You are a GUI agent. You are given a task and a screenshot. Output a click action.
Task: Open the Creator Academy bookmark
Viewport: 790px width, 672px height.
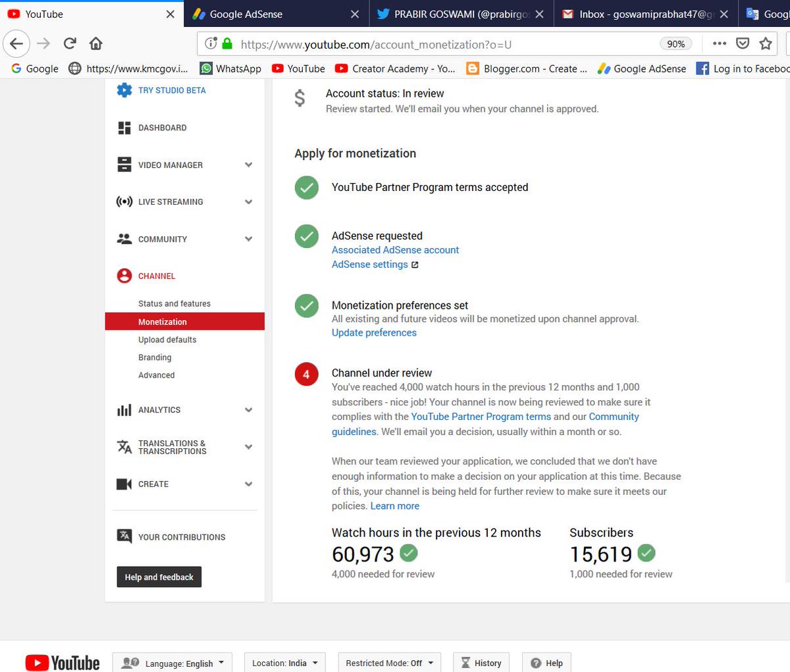coord(395,68)
